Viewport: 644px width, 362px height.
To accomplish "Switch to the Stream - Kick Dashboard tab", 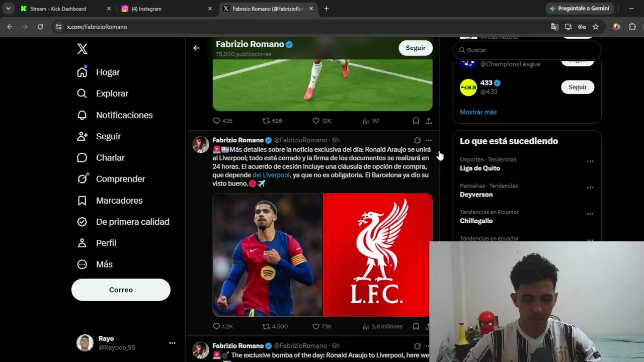I will [65, 9].
